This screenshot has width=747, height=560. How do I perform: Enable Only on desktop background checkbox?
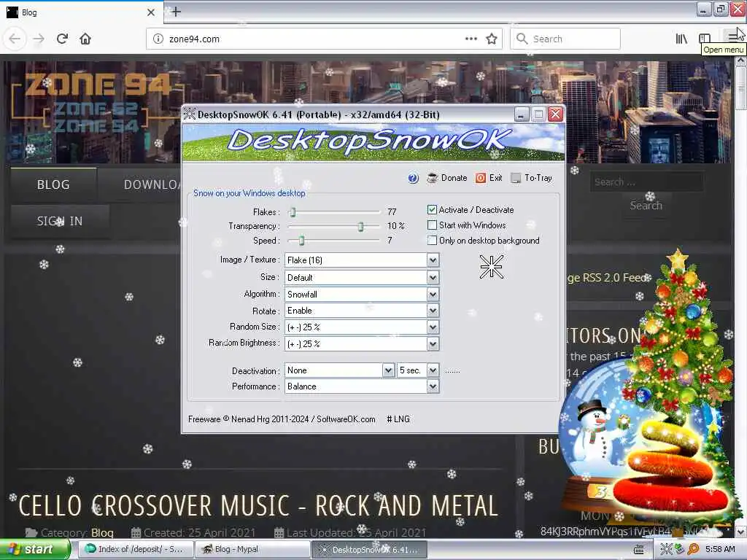pyautogui.click(x=432, y=240)
